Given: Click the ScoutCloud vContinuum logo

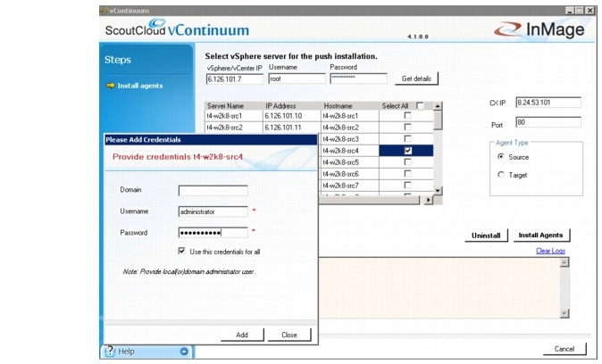Looking at the screenshot, I should [x=177, y=28].
